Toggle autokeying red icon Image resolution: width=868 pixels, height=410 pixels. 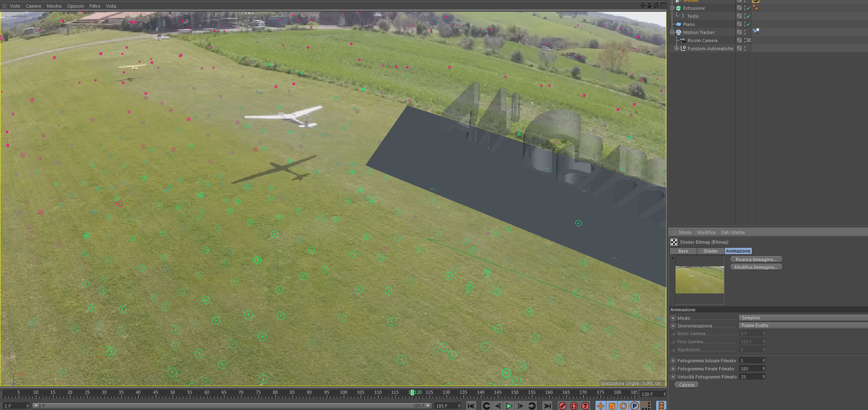[x=574, y=406]
